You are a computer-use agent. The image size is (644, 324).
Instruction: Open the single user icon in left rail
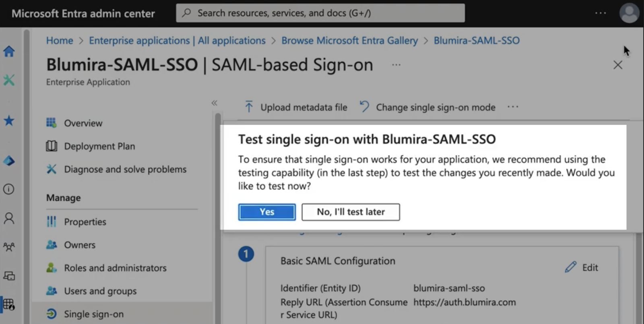[9, 218]
